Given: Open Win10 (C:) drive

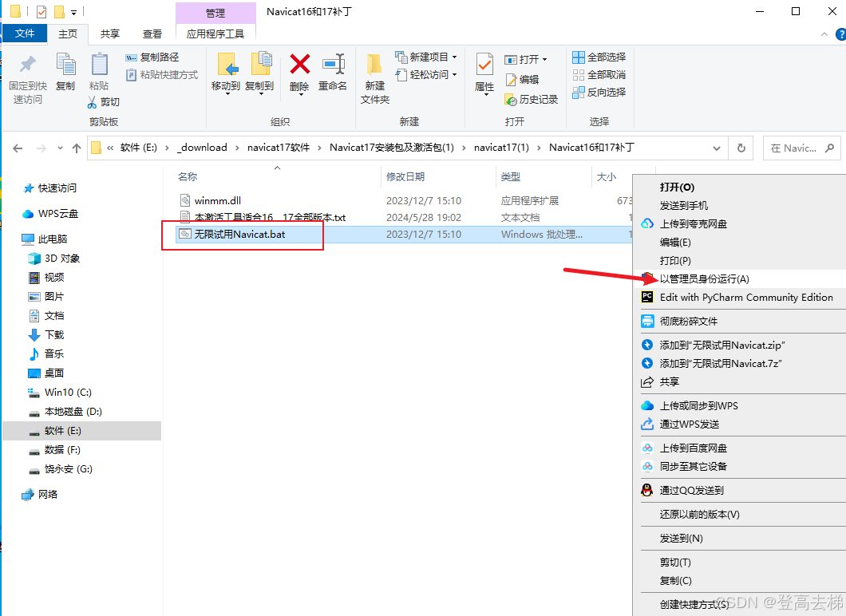Looking at the screenshot, I should coord(68,392).
